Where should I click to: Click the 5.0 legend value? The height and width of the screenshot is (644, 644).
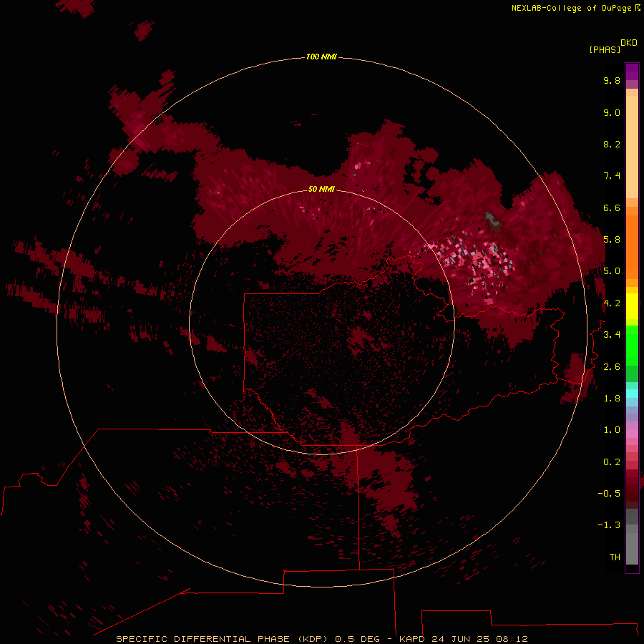pyautogui.click(x=612, y=271)
